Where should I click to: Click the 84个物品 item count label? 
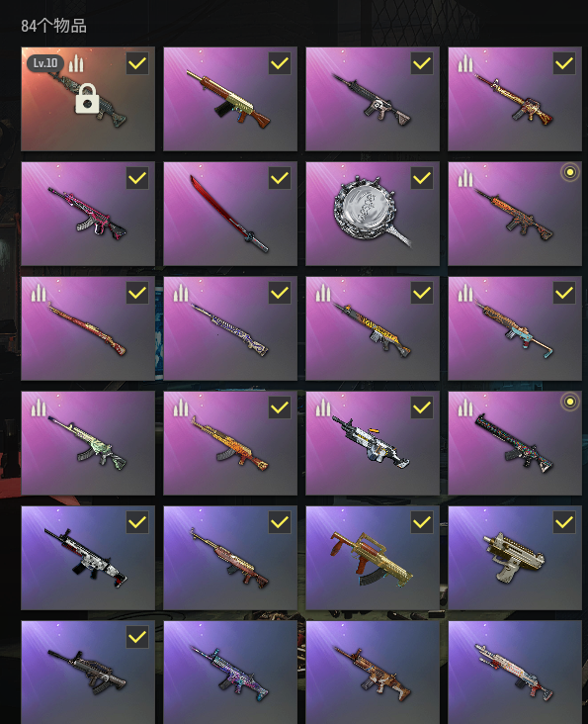click(x=53, y=26)
